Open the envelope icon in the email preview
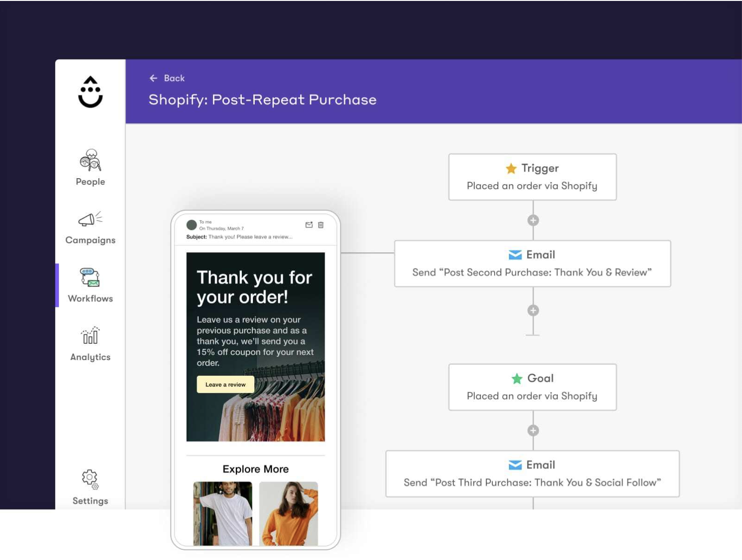 coord(308,225)
